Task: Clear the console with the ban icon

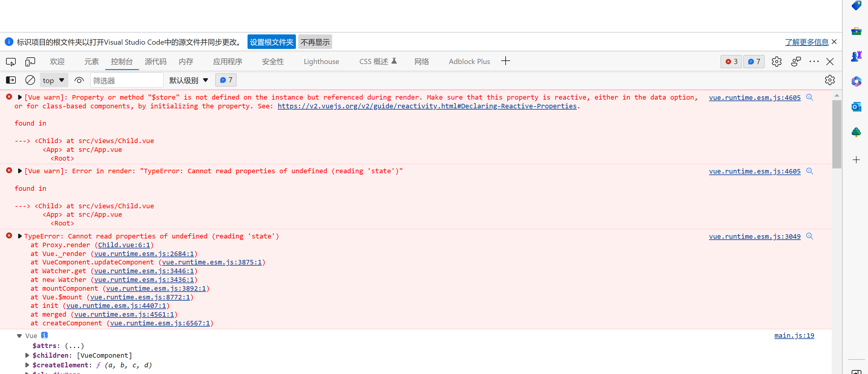Action: 30,80
